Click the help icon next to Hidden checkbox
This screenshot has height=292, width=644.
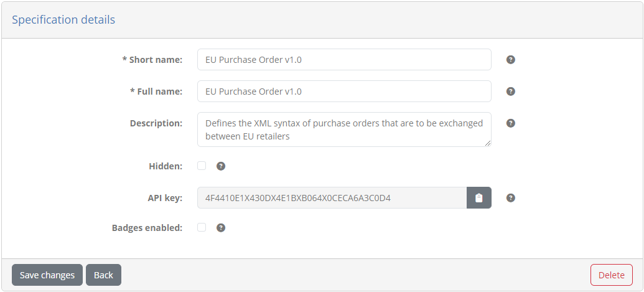[221, 166]
